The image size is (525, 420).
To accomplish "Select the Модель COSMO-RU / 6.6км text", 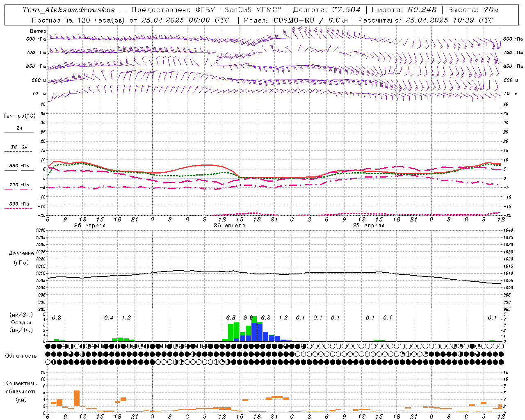I will tap(296, 20).
